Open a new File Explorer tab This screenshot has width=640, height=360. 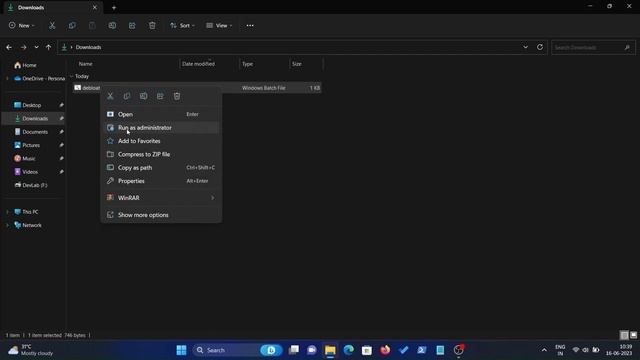[114, 7]
